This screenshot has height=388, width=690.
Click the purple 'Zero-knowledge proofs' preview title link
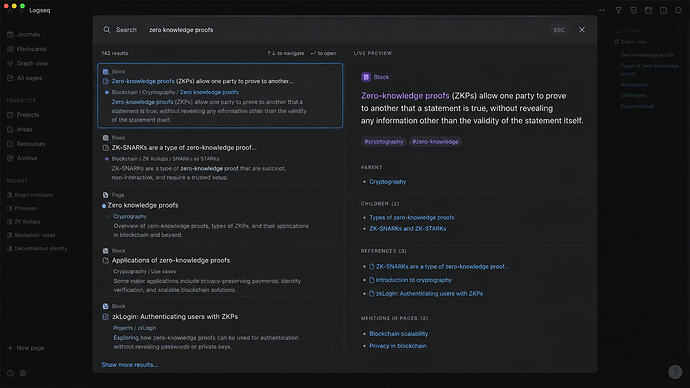click(405, 96)
